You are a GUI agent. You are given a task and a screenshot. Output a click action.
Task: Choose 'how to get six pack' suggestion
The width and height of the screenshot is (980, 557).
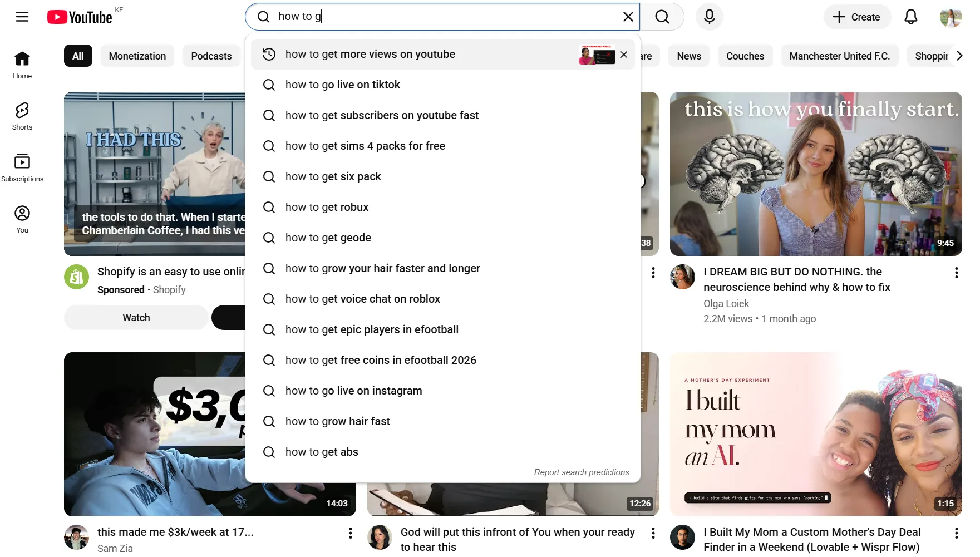point(442,176)
